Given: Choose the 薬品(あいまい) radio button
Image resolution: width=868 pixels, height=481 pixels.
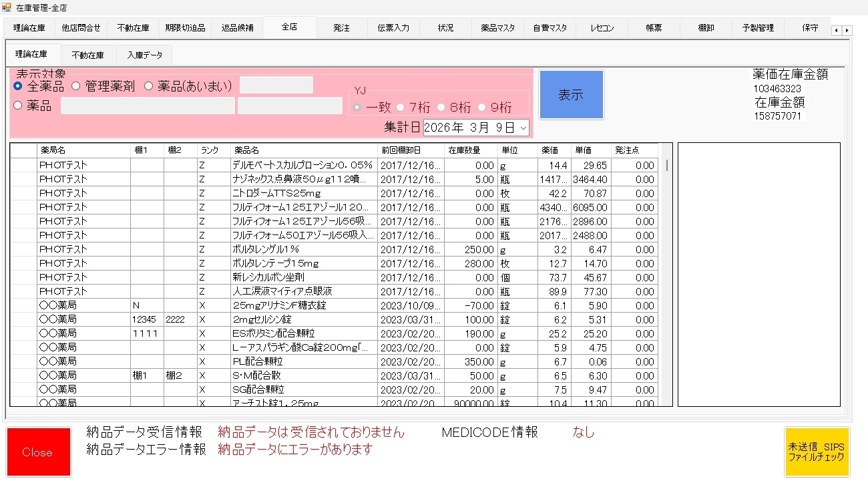Looking at the screenshot, I should pos(149,86).
